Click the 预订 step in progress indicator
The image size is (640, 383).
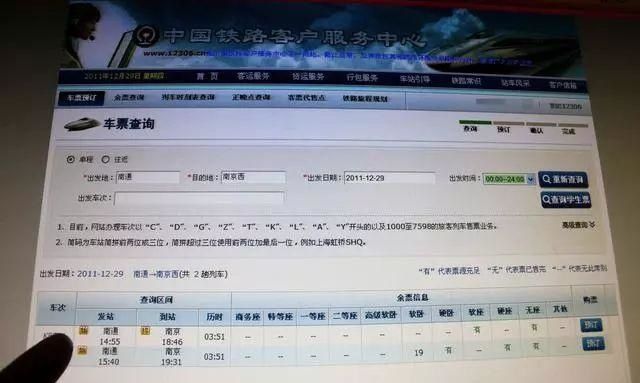(504, 129)
